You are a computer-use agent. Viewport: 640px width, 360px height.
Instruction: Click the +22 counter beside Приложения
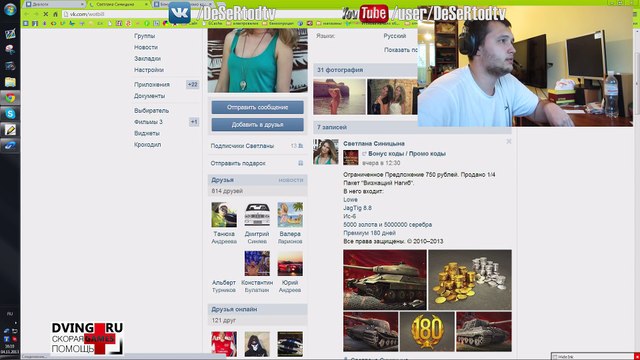tap(192, 84)
